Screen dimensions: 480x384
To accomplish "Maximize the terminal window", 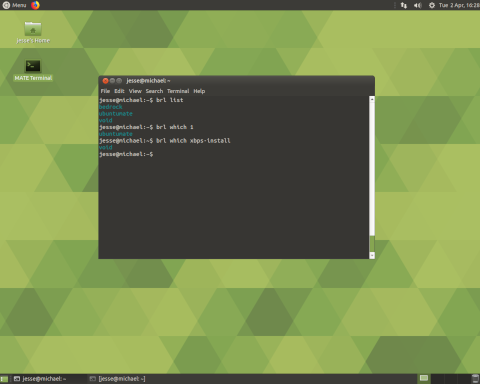I will pyautogui.click(x=119, y=81).
